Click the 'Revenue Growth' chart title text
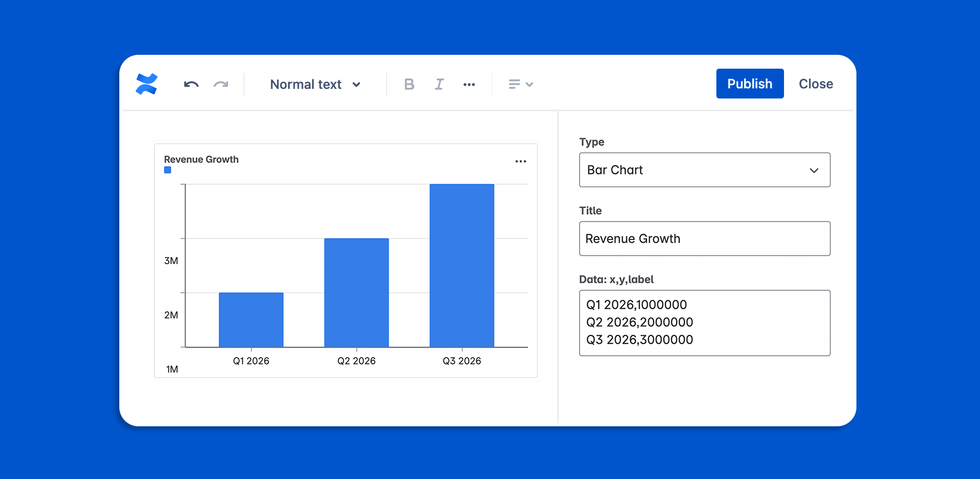The image size is (980, 479). point(201,159)
